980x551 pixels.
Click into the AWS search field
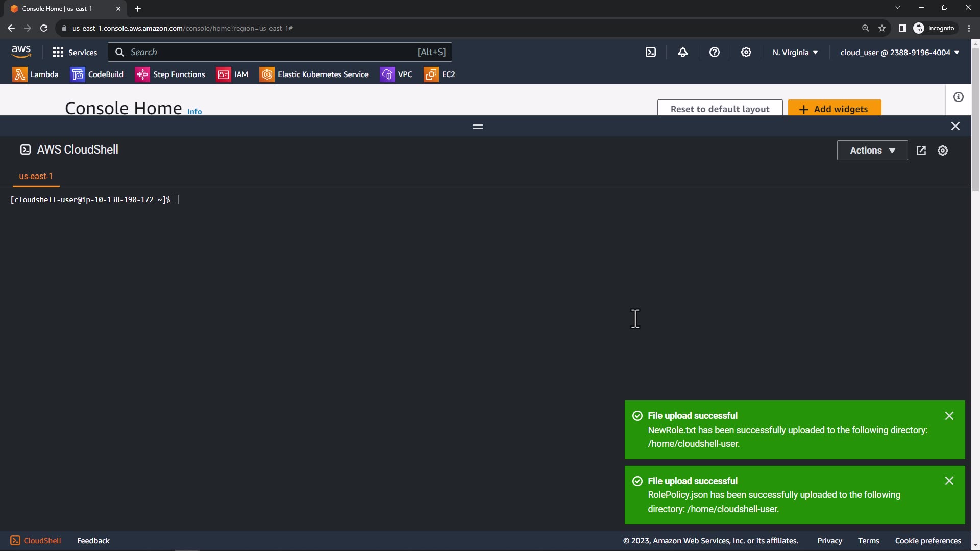point(271,52)
